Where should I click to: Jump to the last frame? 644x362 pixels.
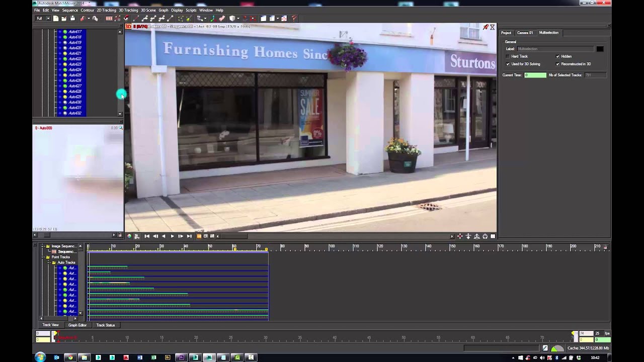(189, 236)
